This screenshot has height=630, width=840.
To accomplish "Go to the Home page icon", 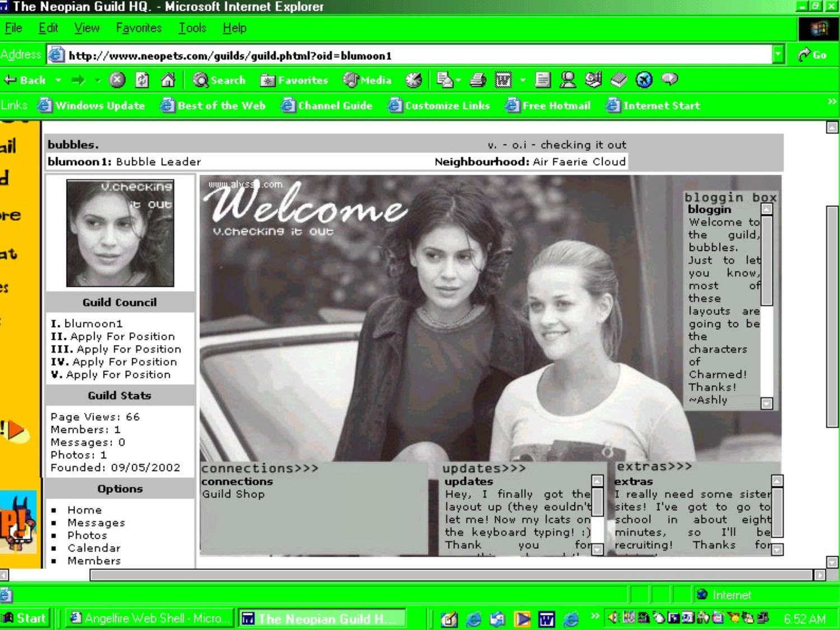I will click(168, 80).
